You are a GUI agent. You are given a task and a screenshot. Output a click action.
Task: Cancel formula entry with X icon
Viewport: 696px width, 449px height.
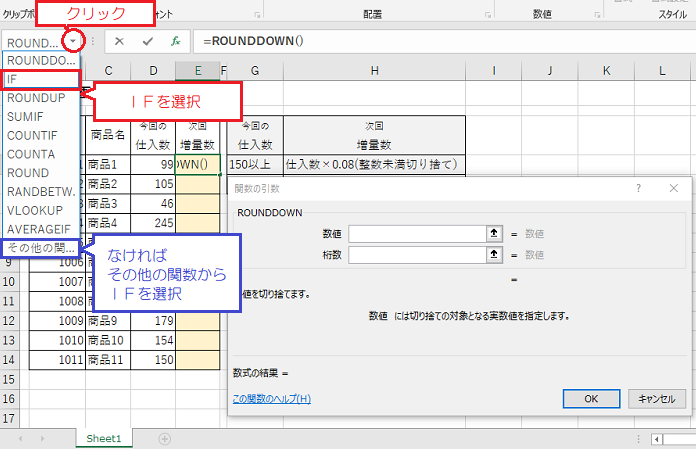(x=119, y=41)
